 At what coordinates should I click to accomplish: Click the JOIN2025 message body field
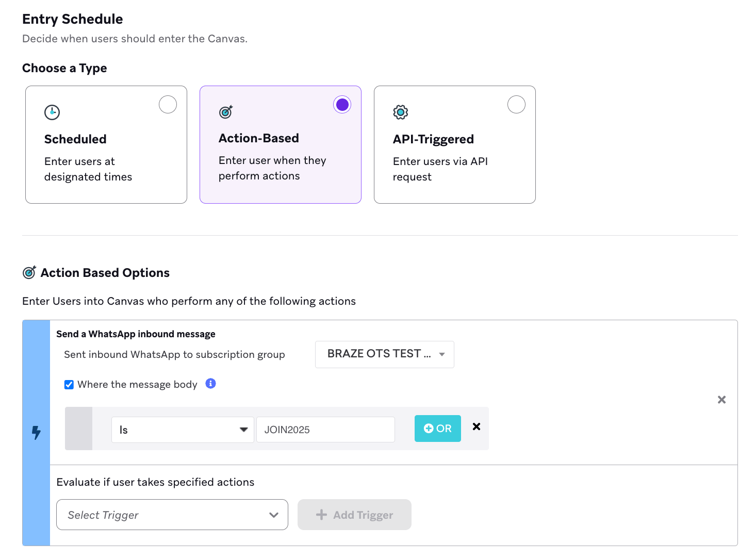click(325, 430)
